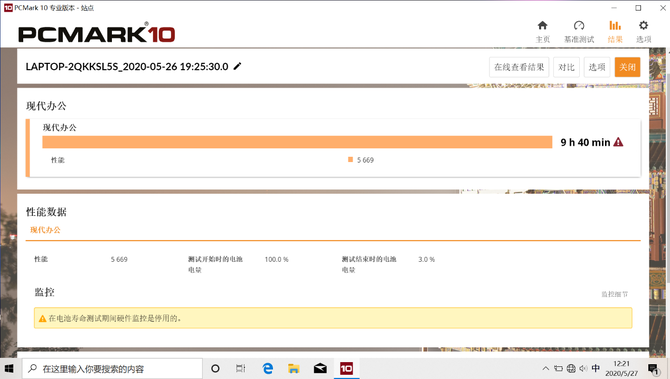Click the PCMark 10 taskbar icon
Viewport: 670px width, 379px height.
(x=346, y=368)
